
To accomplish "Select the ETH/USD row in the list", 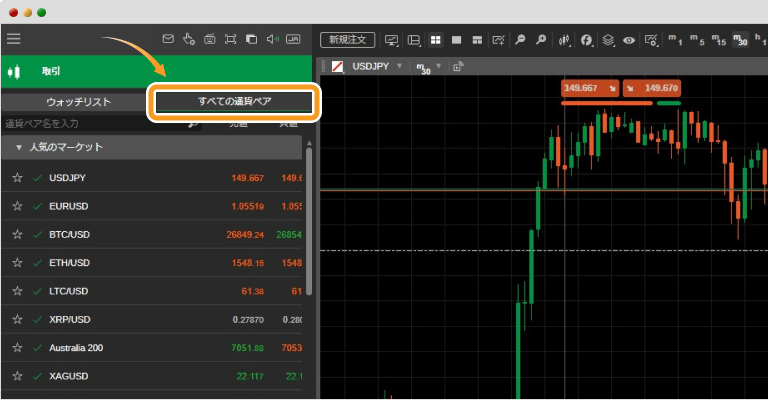I will pos(152,263).
